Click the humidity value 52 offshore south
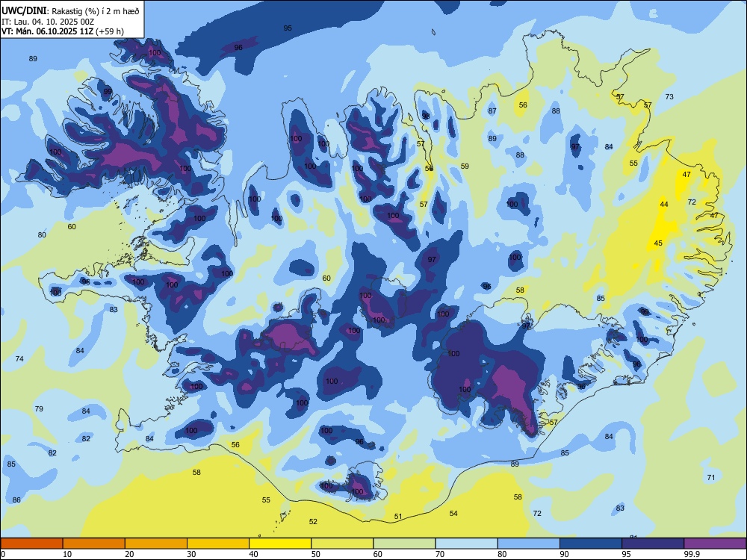 click(x=313, y=521)
